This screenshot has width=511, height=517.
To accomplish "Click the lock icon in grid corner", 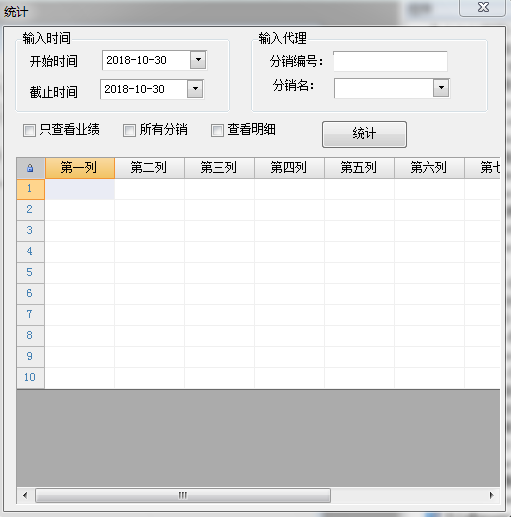I will [30, 168].
